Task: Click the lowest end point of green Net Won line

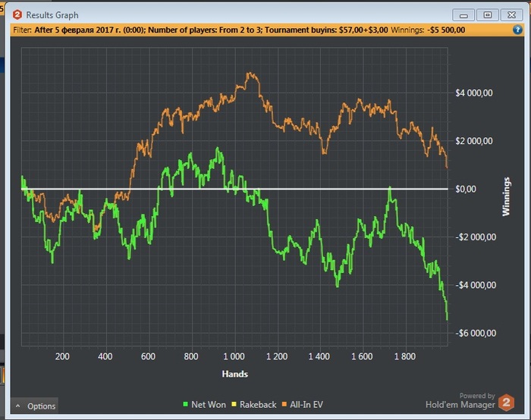Action: tap(447, 319)
